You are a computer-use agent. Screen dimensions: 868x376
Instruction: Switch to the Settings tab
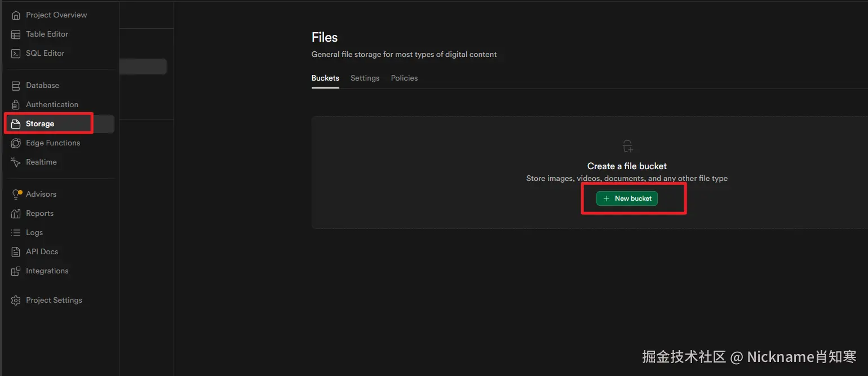(365, 78)
